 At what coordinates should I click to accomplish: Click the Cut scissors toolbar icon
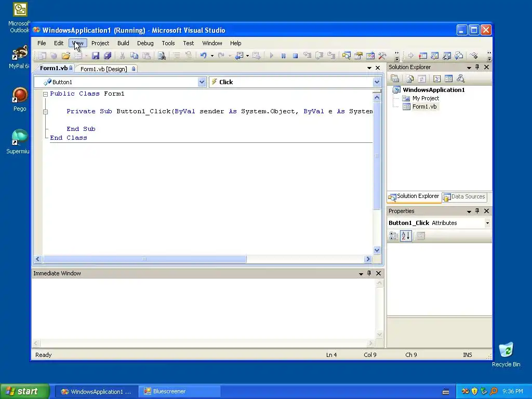(122, 56)
